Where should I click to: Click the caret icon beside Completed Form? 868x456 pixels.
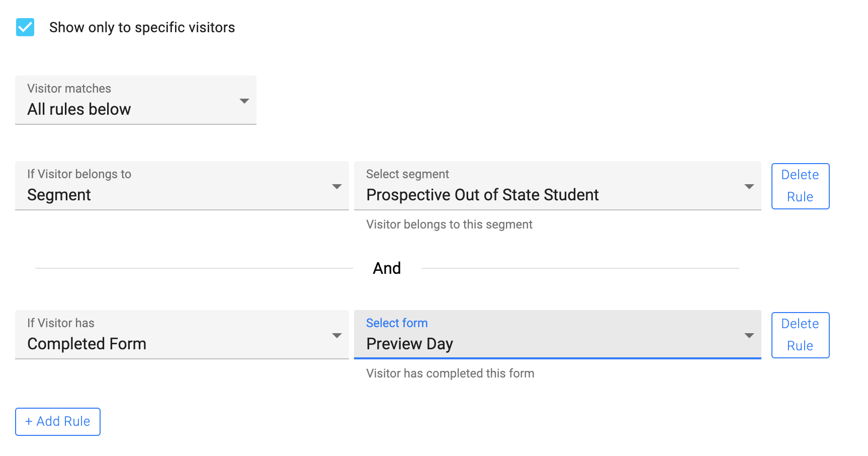tap(337, 336)
